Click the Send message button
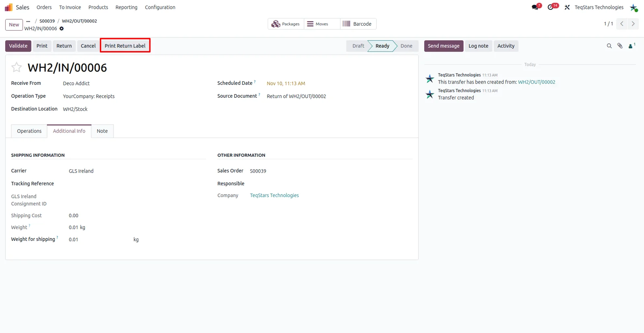The image size is (644, 333). [x=444, y=46]
